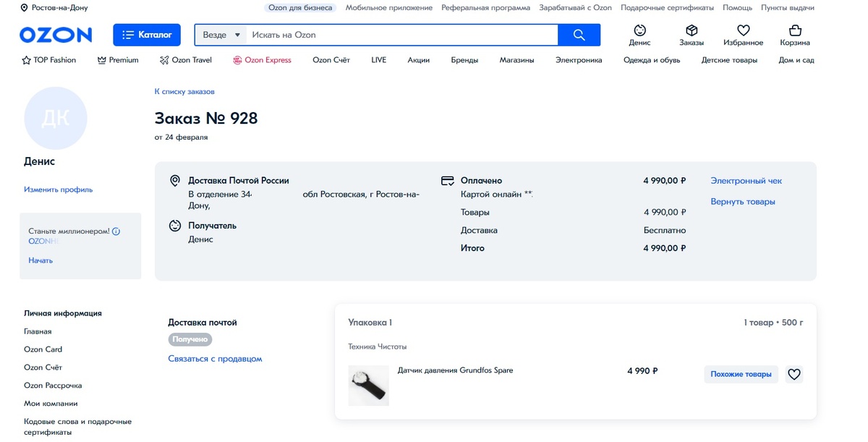Open Ozon Счёт in top navigation
868x442 pixels.
coord(331,60)
